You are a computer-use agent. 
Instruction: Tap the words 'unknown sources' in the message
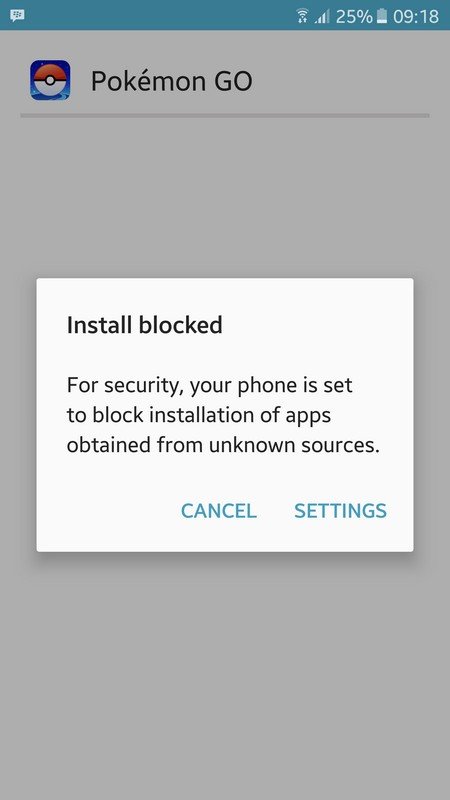coord(292,445)
